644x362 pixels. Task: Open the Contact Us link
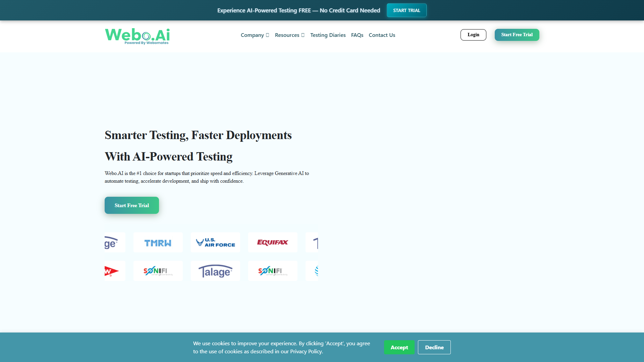(x=382, y=35)
